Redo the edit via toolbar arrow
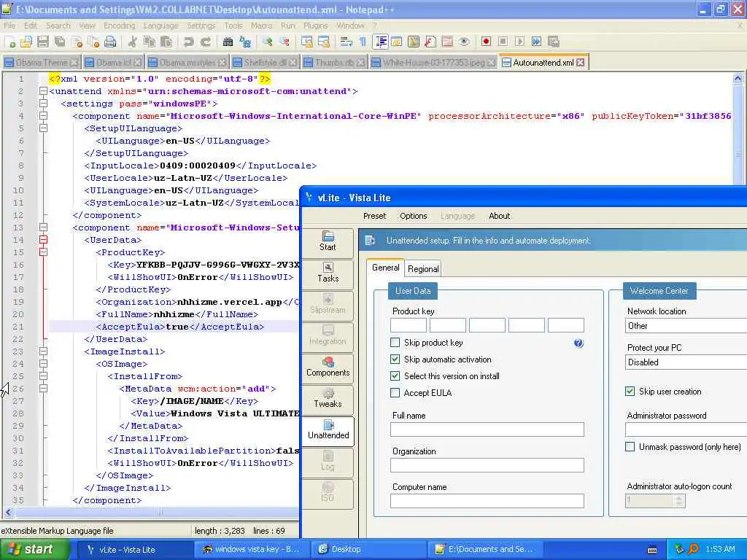 coord(206,42)
